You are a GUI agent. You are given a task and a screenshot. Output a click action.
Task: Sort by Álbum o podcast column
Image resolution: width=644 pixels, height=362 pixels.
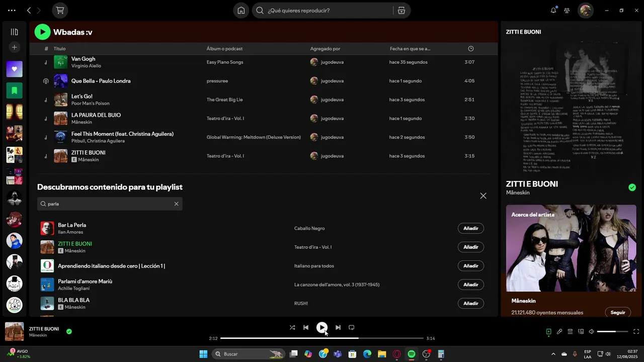click(x=224, y=49)
